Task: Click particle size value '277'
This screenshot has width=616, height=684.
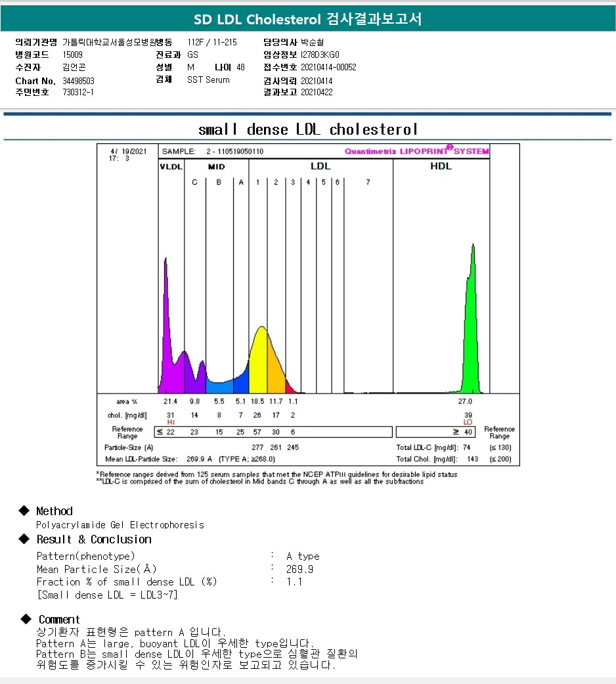Action: [257, 447]
